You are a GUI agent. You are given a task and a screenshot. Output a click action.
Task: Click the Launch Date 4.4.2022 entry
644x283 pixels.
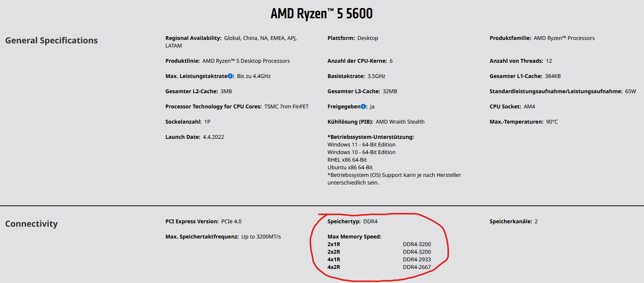coord(195,137)
